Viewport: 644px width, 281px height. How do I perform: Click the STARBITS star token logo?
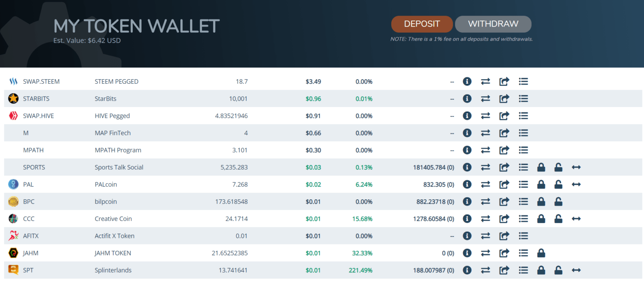(13, 99)
